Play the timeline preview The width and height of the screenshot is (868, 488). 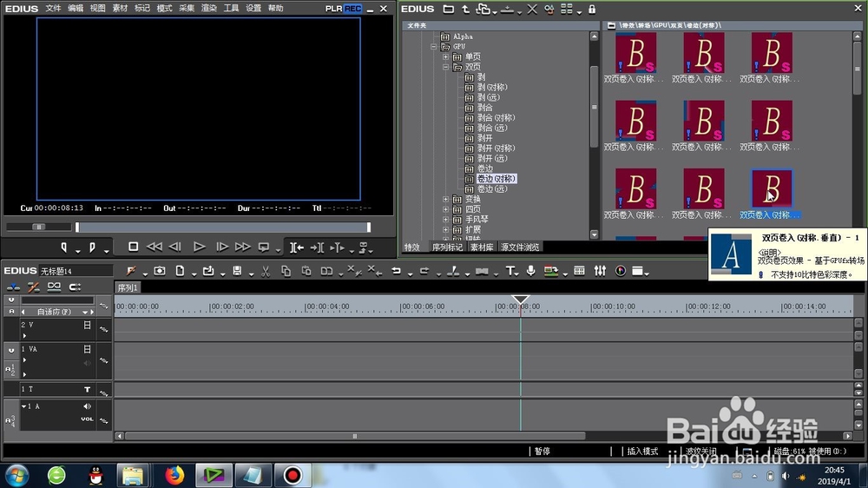[200, 247]
